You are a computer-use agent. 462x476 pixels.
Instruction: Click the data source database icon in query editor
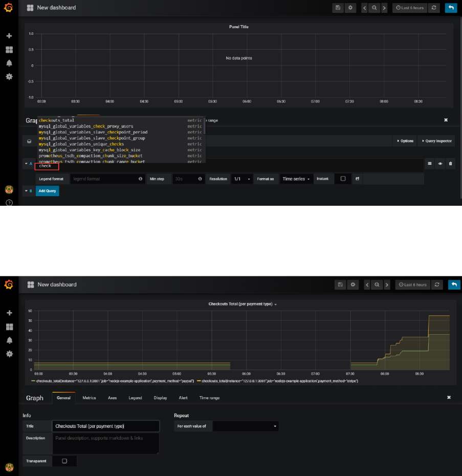click(29, 141)
